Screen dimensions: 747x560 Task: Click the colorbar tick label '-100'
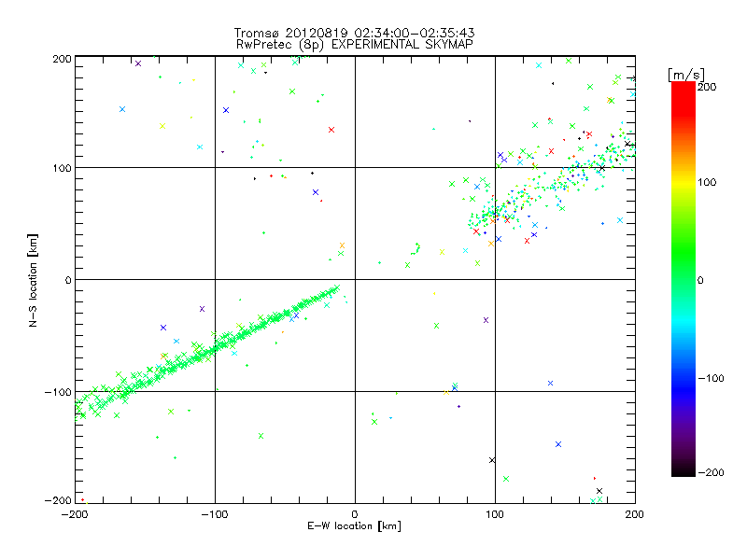[711, 378]
